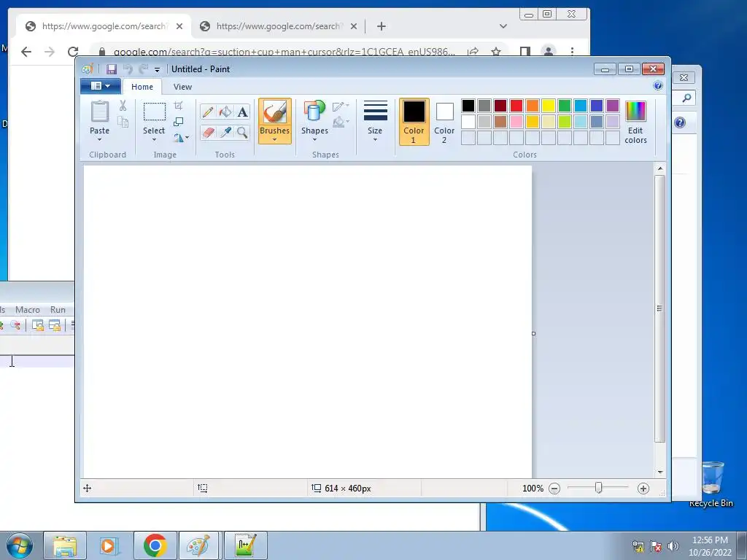The height and width of the screenshot is (560, 747).
Task: Click the Paint vertical scrollbar up arrow
Action: [x=659, y=168]
